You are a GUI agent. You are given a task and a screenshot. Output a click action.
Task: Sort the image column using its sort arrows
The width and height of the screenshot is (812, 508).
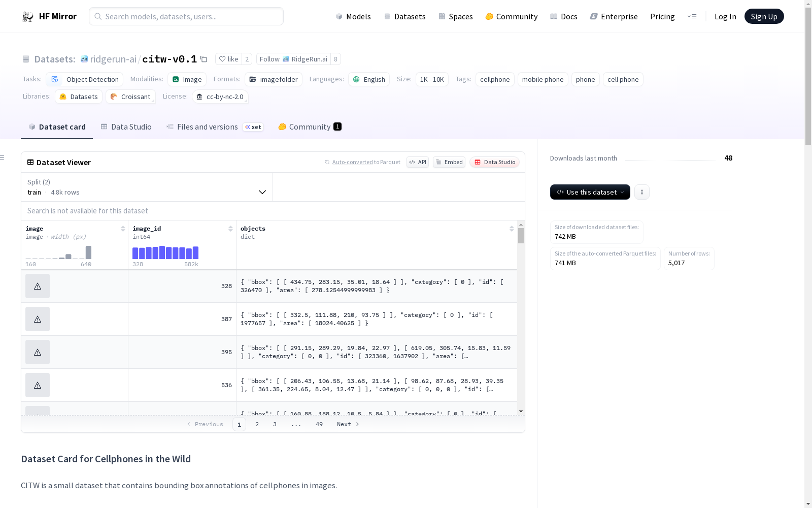(123, 229)
